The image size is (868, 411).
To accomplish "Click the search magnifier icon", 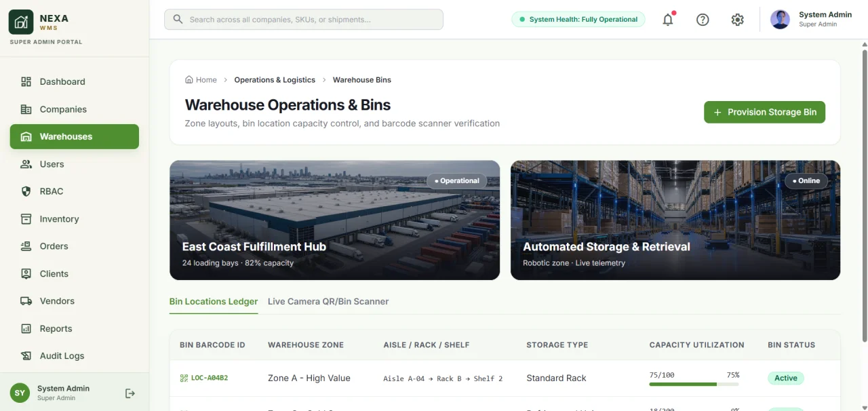I will pos(178,20).
